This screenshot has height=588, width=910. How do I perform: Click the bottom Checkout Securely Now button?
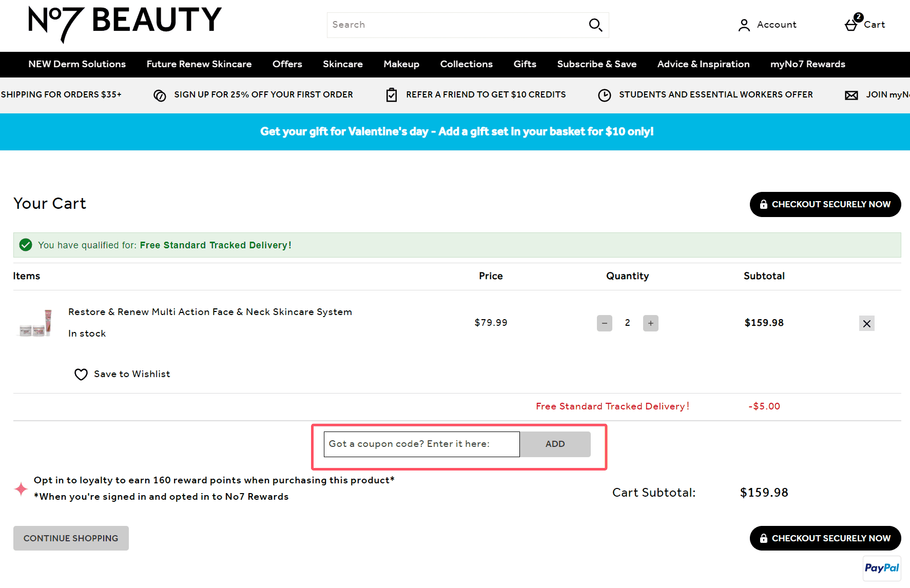pyautogui.click(x=825, y=538)
